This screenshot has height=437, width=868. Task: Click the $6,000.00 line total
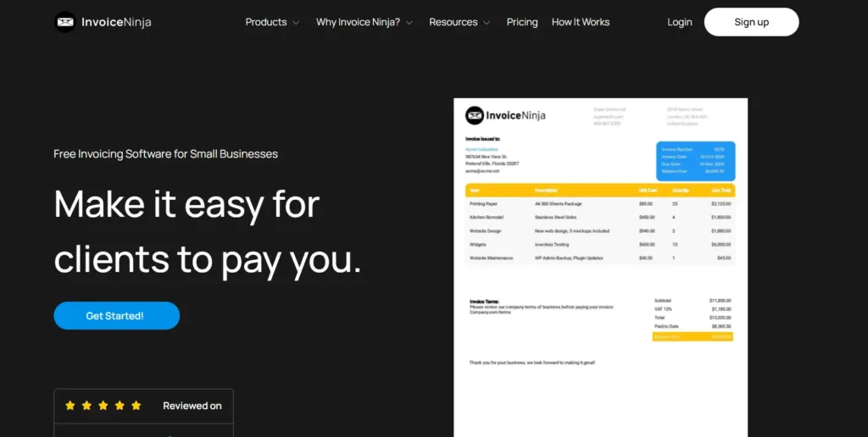[721, 244]
